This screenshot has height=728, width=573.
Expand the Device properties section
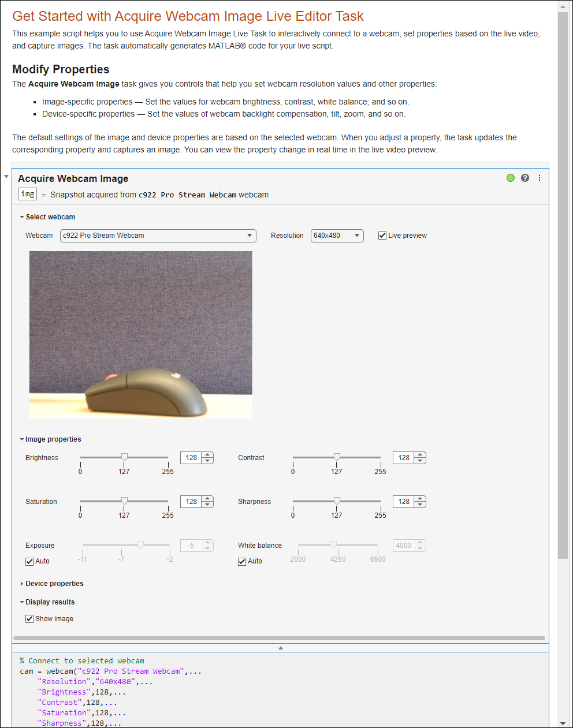click(x=21, y=583)
